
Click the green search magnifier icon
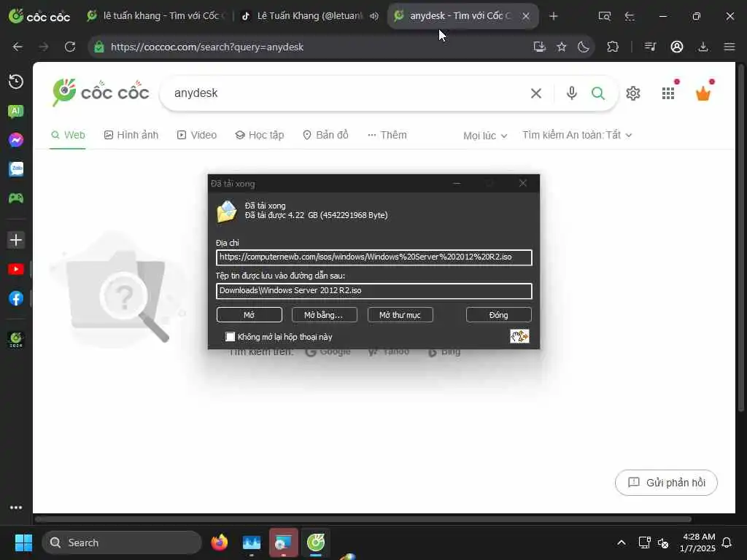click(x=598, y=93)
